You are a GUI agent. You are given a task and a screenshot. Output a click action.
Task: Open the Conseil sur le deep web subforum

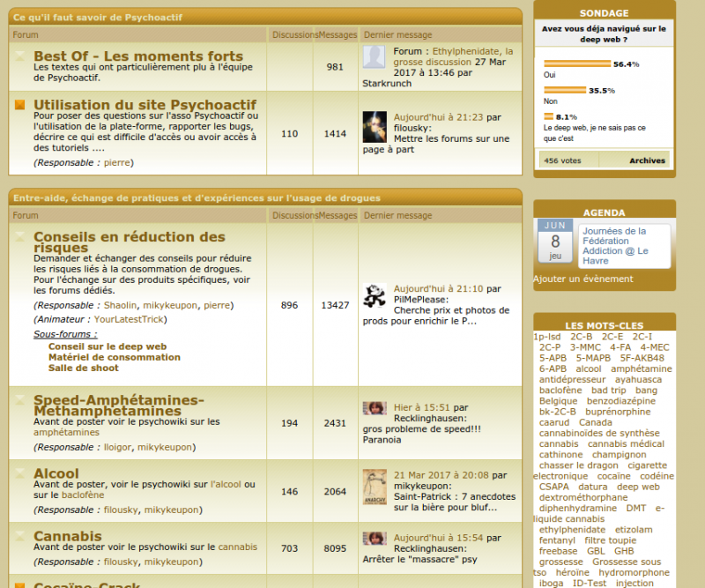[107, 347]
